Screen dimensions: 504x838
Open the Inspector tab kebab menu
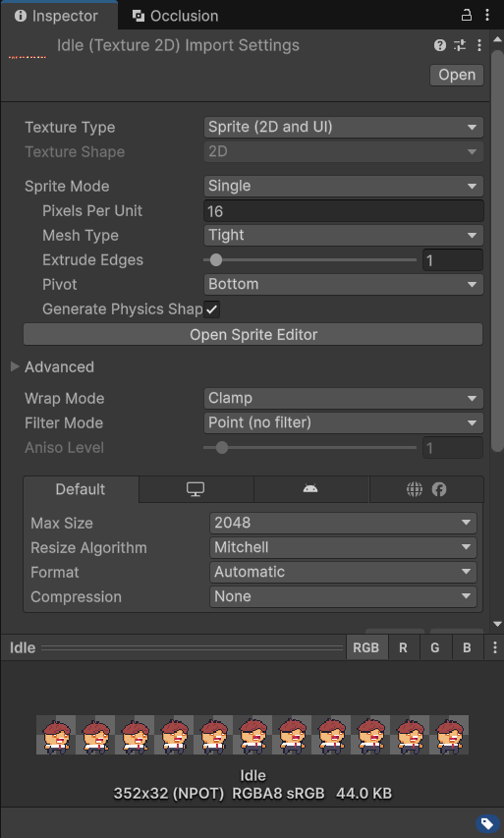487,15
